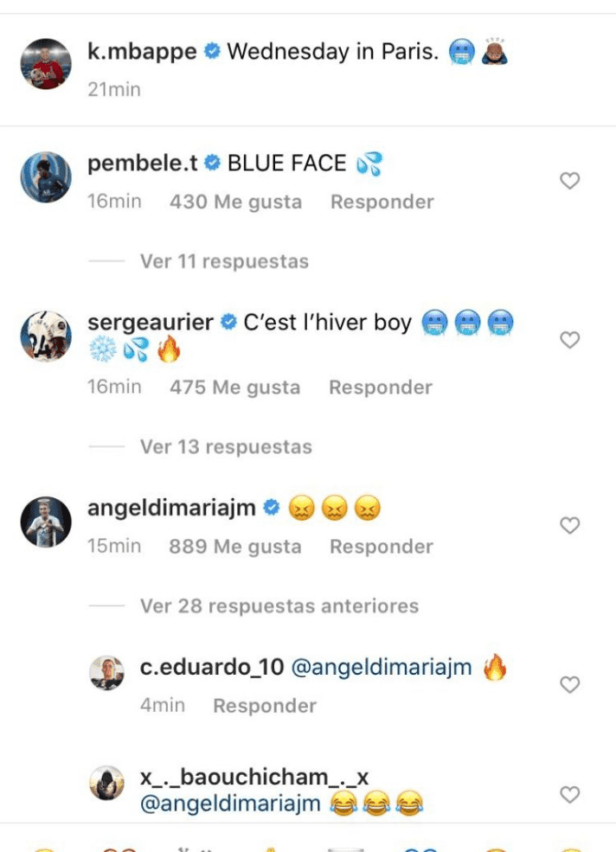Open pembele.t's avatar
Image resolution: width=616 pixels, height=852 pixels.
click(x=46, y=177)
